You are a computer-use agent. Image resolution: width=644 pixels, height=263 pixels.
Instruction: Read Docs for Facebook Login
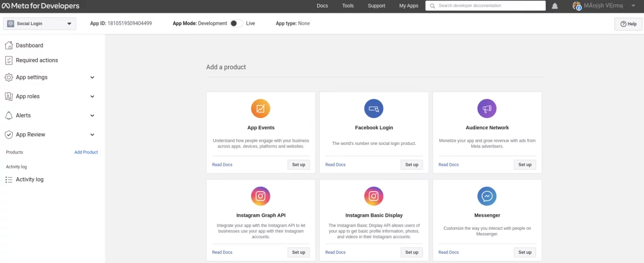tap(335, 165)
